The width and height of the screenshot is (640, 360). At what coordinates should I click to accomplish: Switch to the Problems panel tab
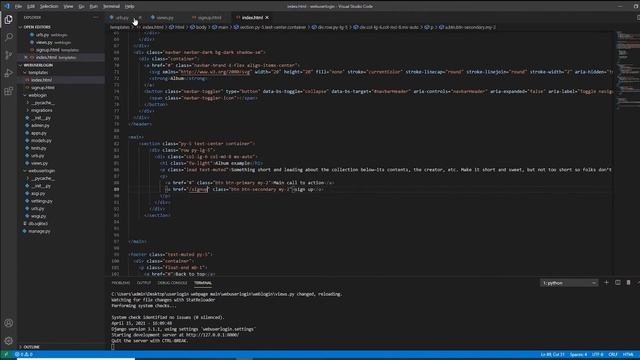pyautogui.click(x=121, y=283)
